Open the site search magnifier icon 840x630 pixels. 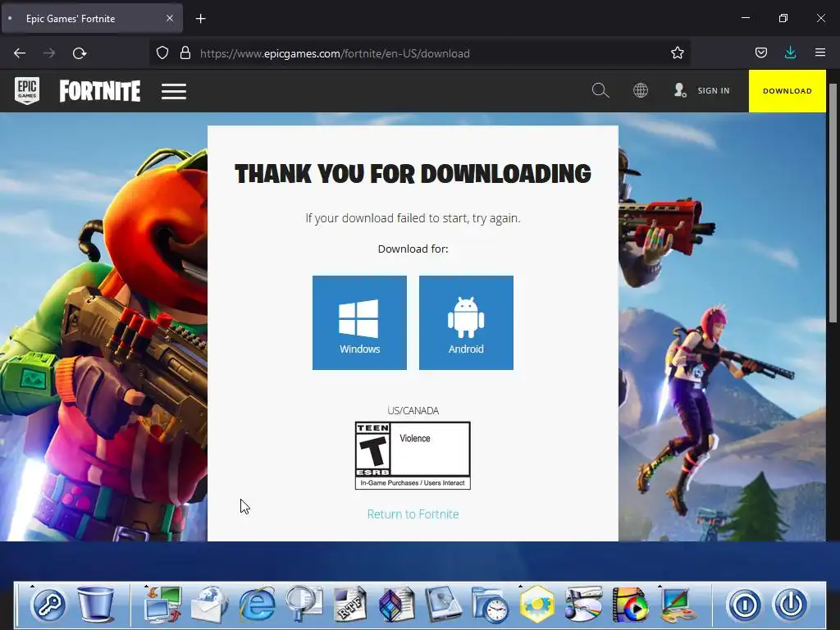(x=600, y=90)
